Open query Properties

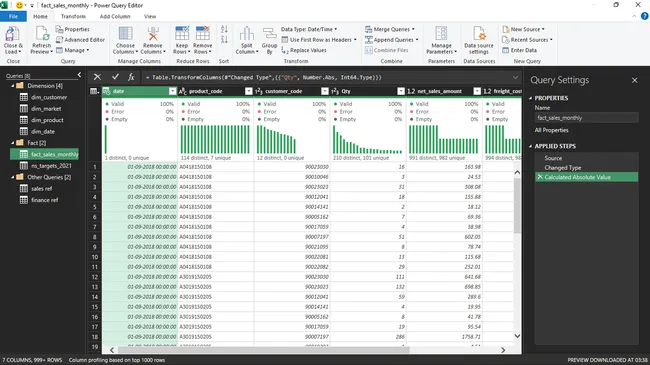pyautogui.click(x=73, y=29)
